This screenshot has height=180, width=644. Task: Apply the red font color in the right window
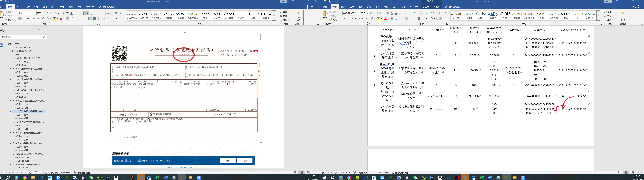[x=385, y=19]
